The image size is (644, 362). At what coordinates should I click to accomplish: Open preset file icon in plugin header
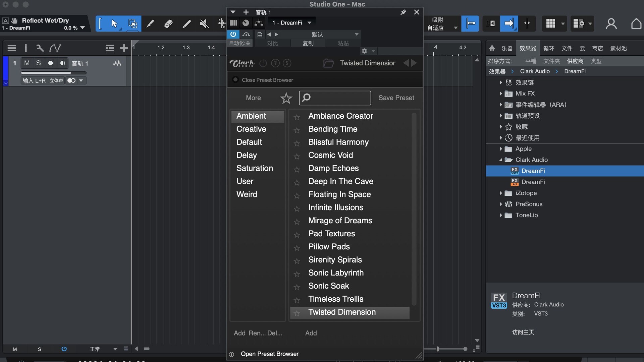point(260,35)
